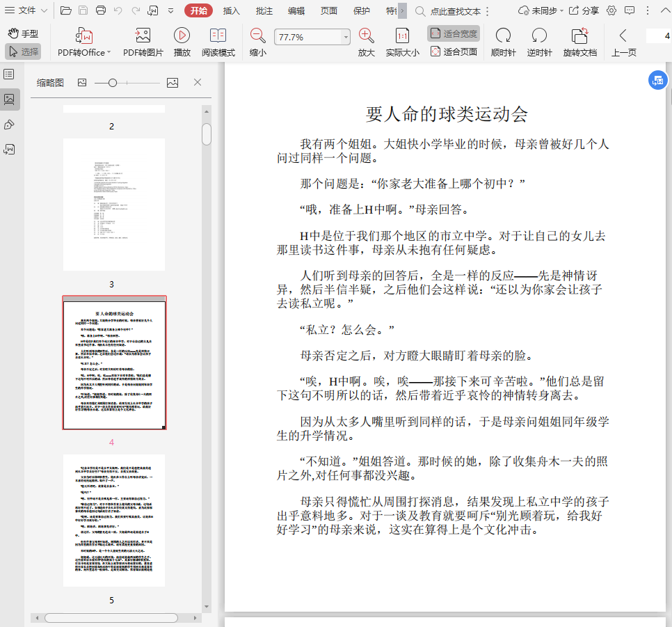Click the print icon
This screenshot has width=672, height=627.
point(101,10)
